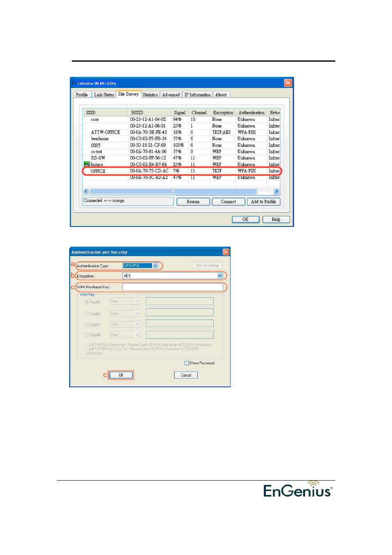The width and height of the screenshot is (392, 555).
Task: Click the Connect button
Action: [x=228, y=201]
